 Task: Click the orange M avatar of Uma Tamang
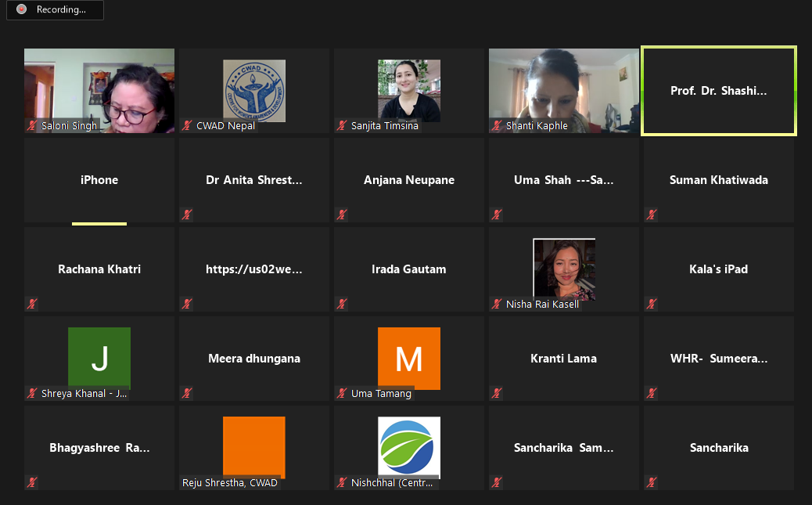(x=408, y=356)
